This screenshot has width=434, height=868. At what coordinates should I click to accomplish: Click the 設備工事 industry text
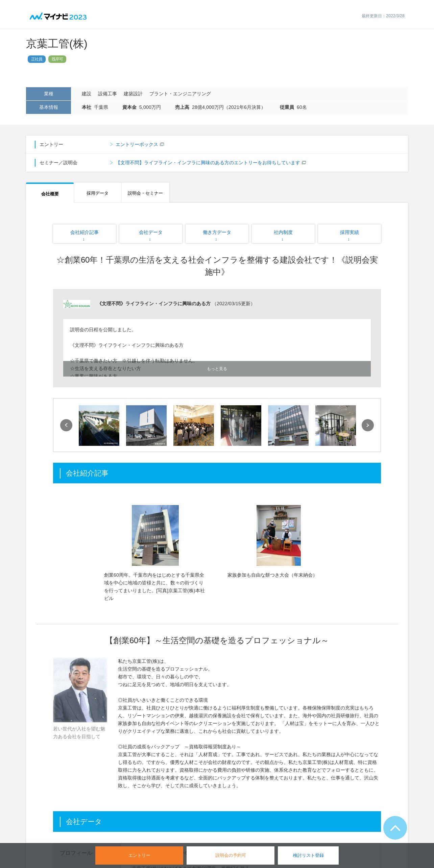pyautogui.click(x=107, y=94)
